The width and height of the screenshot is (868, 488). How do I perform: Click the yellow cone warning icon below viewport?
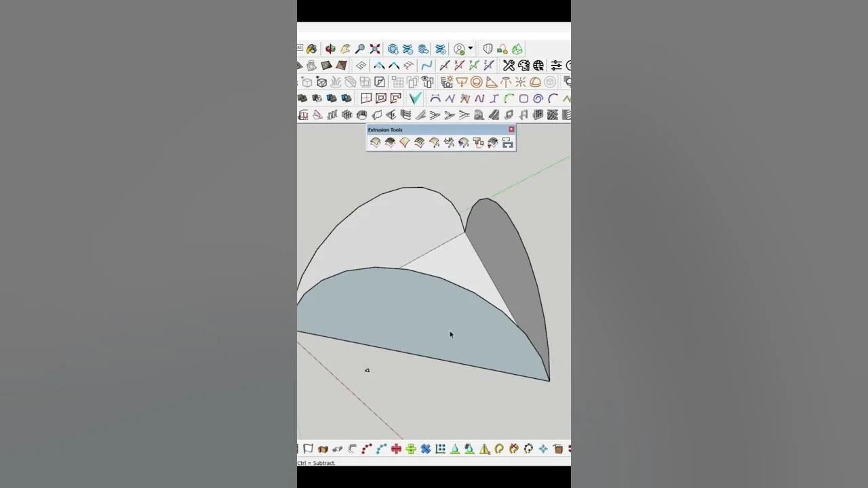(x=484, y=449)
